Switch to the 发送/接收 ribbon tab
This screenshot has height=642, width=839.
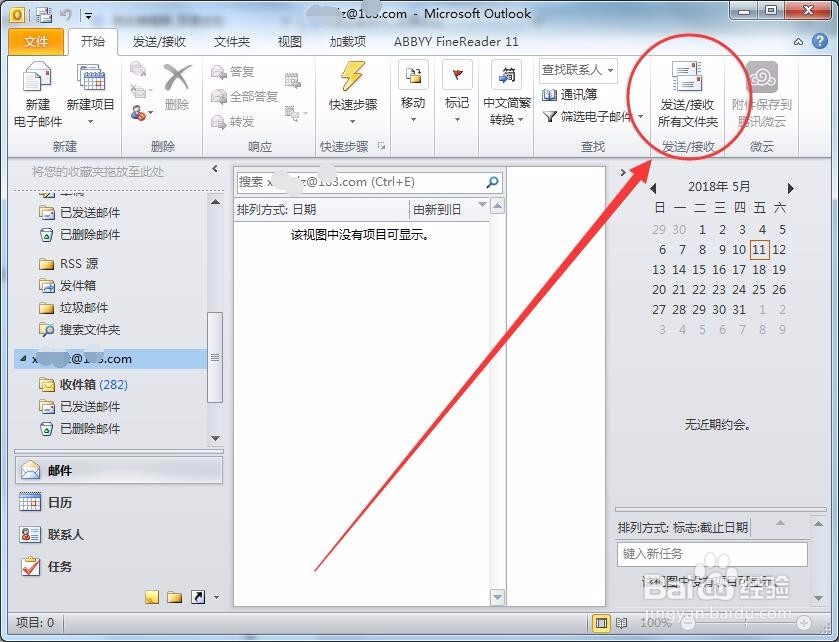tap(159, 42)
